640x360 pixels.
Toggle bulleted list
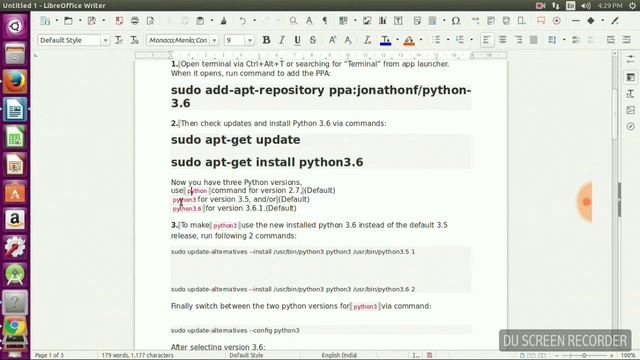[436, 40]
